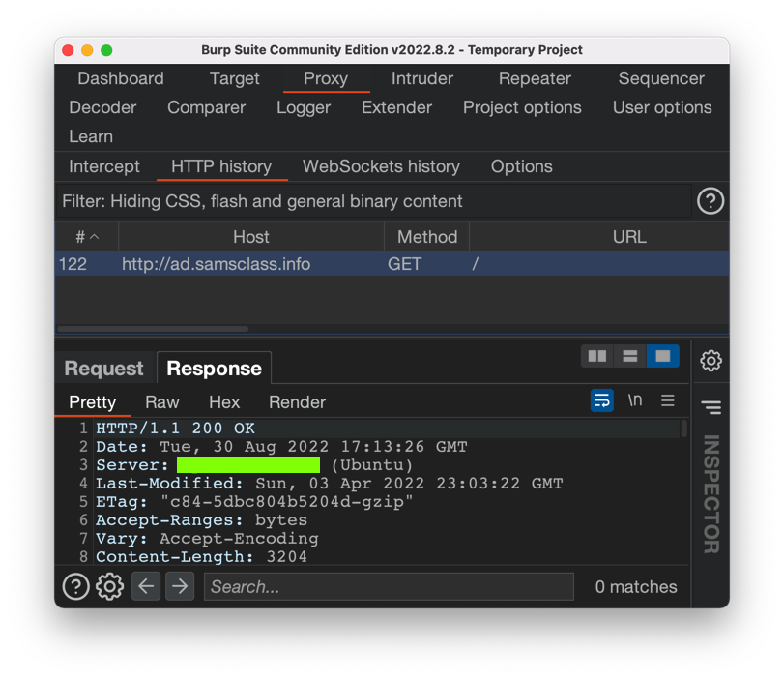Click the history table horizontal scrollbar
Image resolution: width=784 pixels, height=680 pixels.
(x=153, y=329)
